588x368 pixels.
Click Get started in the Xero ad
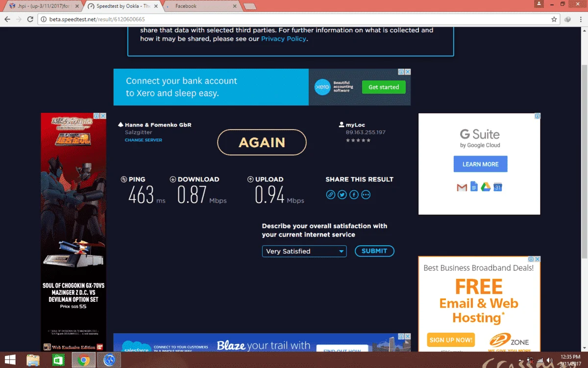tap(384, 87)
